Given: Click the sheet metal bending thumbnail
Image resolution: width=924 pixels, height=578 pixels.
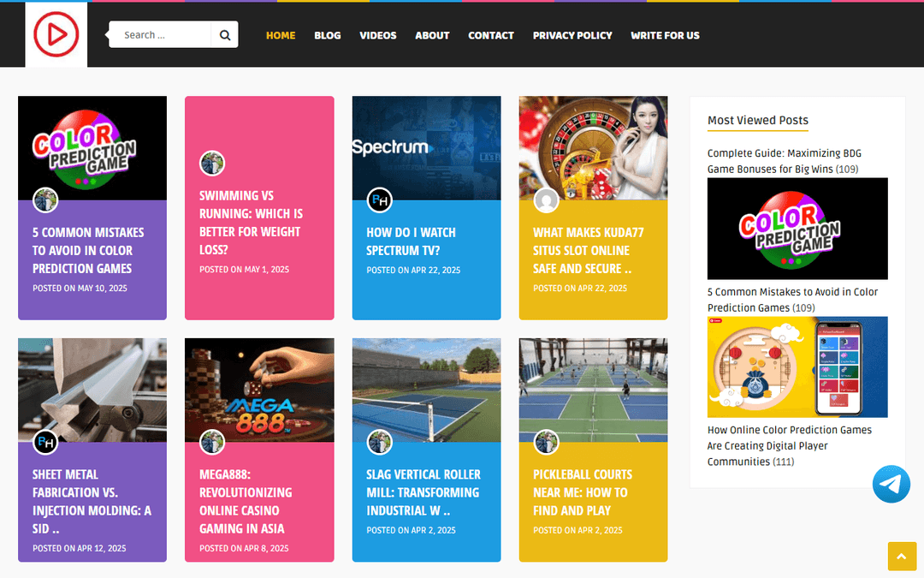Looking at the screenshot, I should (92, 390).
